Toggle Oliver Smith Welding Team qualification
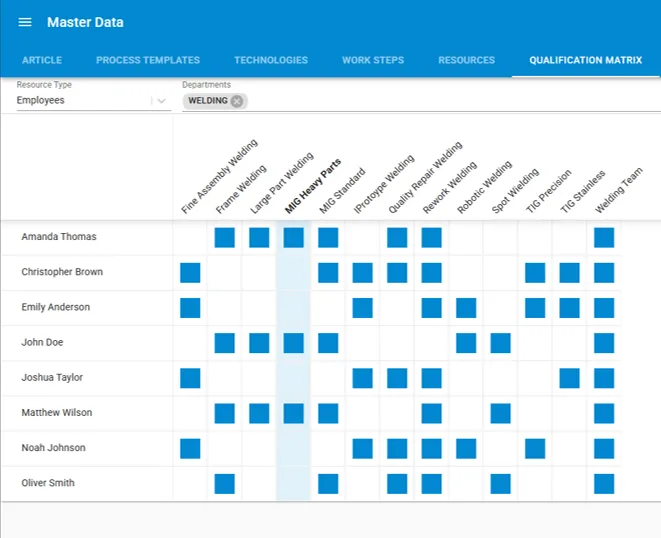Viewport: 661px width, 538px height. [604, 484]
